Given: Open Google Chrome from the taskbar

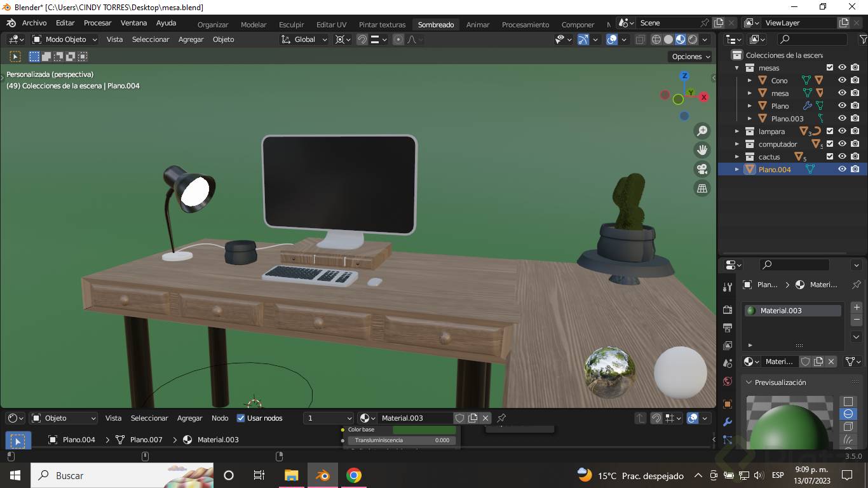Looking at the screenshot, I should click(354, 475).
